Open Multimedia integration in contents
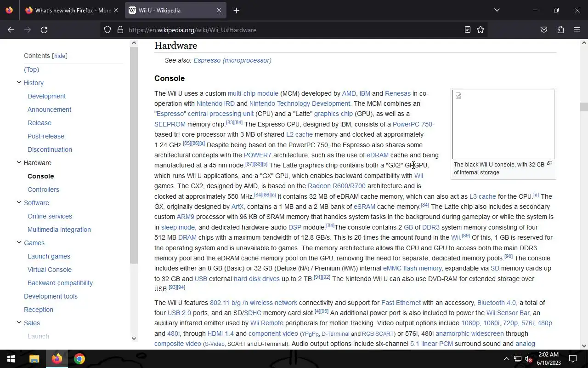Screen dimensions: 588x368 click(59, 230)
